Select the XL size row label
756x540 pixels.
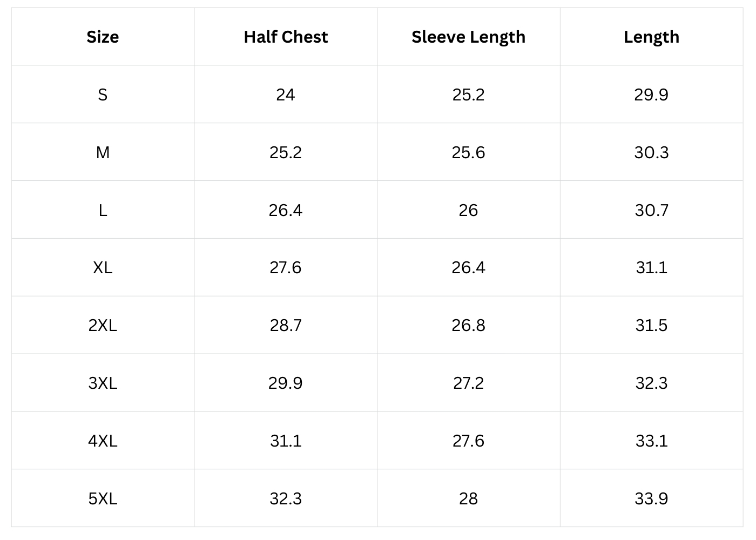click(103, 267)
